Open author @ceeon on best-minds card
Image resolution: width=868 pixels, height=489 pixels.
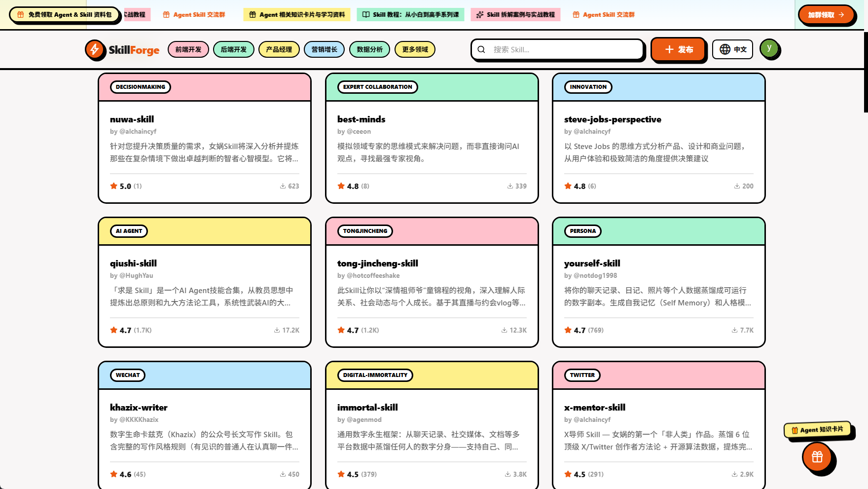click(359, 131)
